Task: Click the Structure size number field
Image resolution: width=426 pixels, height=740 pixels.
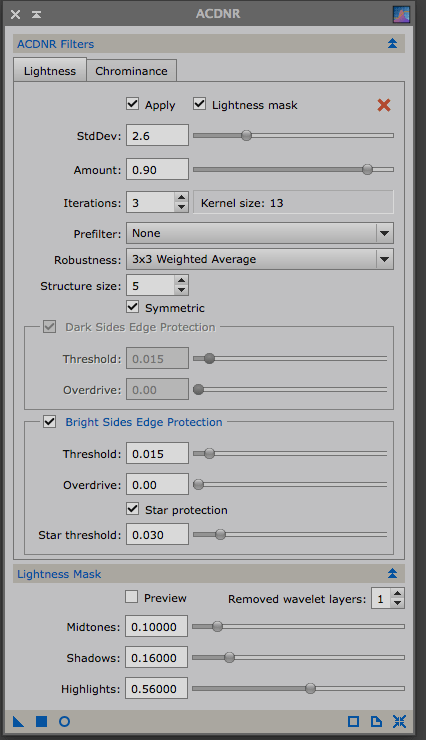Action: click(x=150, y=286)
